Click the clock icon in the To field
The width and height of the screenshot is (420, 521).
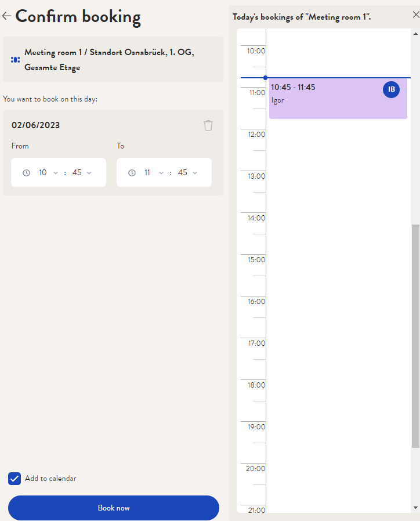pyautogui.click(x=132, y=173)
